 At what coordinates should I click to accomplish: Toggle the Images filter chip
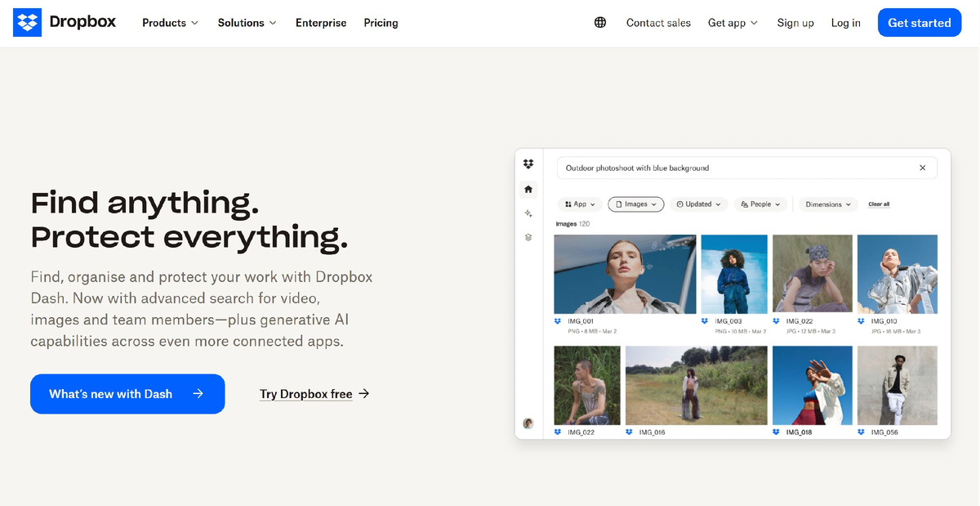coord(636,204)
